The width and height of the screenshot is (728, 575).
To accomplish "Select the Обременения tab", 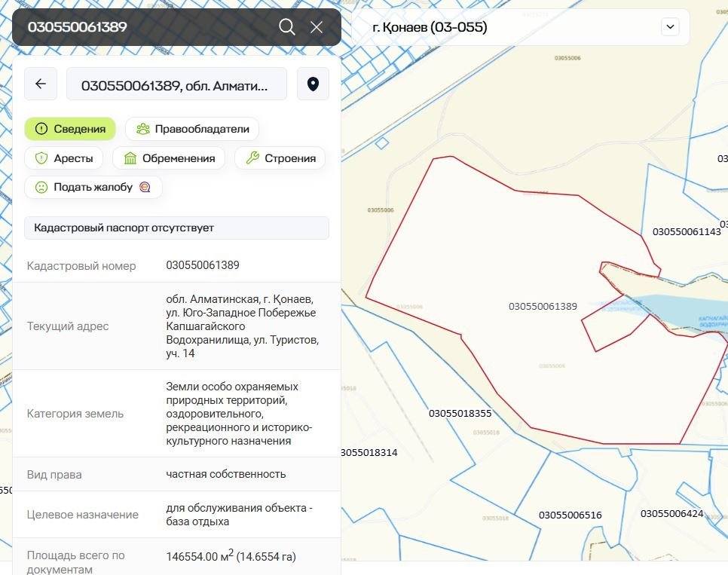I will point(169,158).
